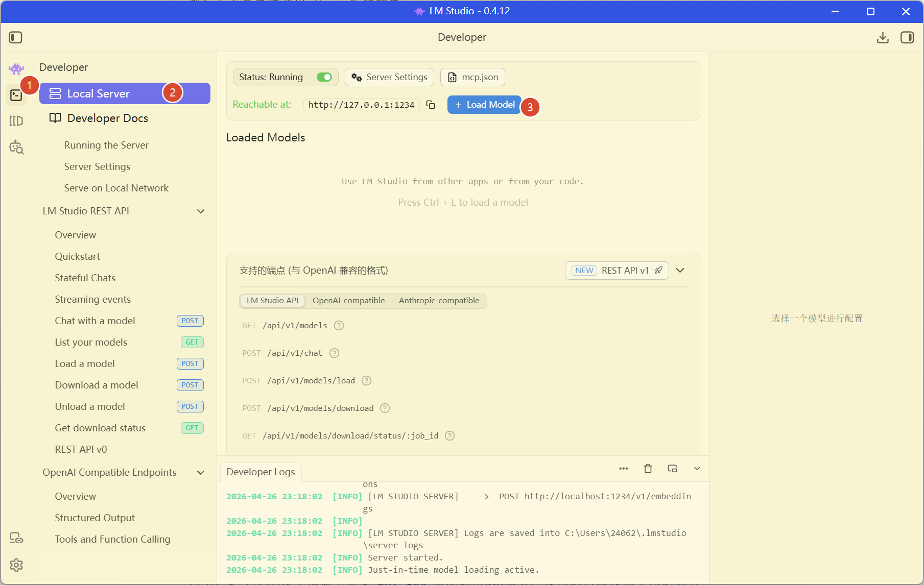Minimize the LM Studio window

[836, 11]
